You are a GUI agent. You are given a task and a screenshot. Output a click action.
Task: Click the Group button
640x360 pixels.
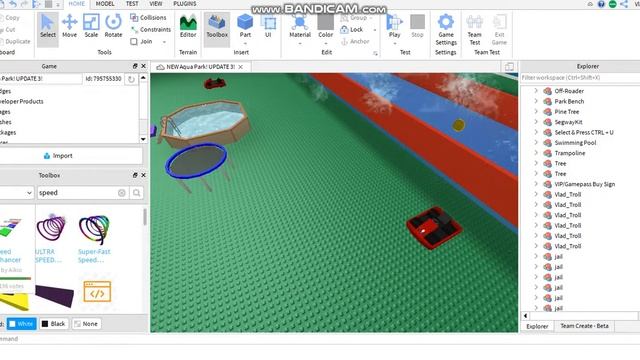(x=354, y=18)
